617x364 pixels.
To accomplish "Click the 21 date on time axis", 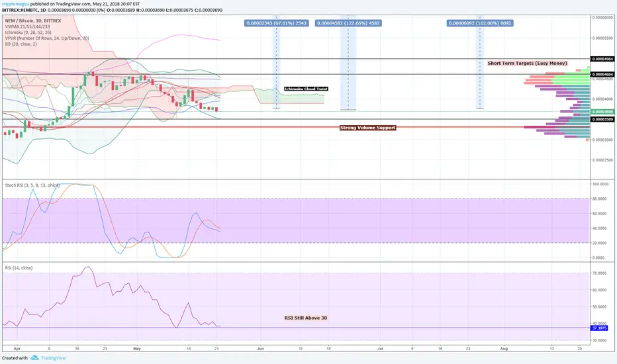I will pyautogui.click(x=216, y=349).
